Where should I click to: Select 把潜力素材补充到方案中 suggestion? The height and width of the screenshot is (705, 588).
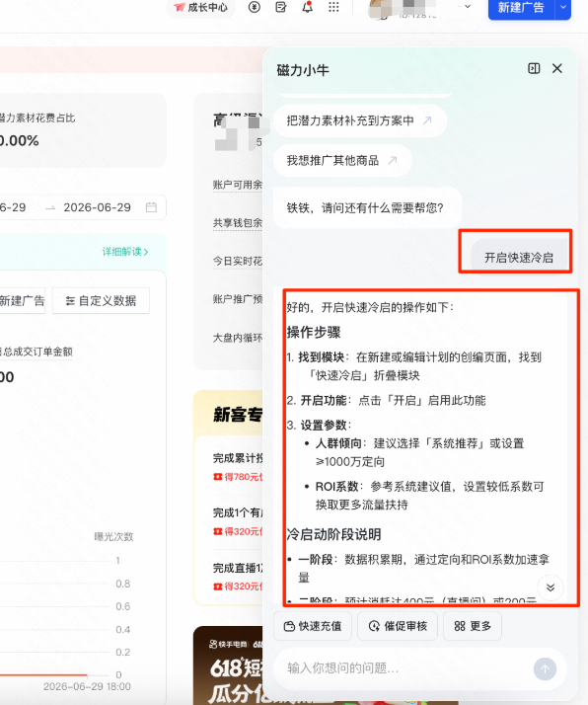tap(360, 120)
